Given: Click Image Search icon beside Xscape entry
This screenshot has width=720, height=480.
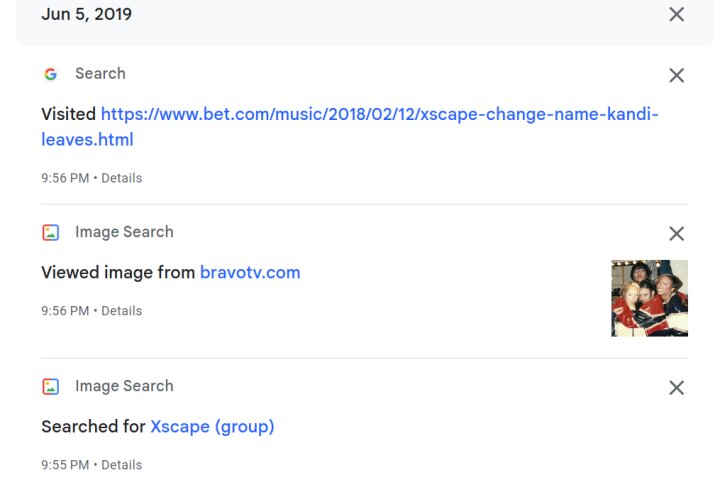Looking at the screenshot, I should point(51,386).
